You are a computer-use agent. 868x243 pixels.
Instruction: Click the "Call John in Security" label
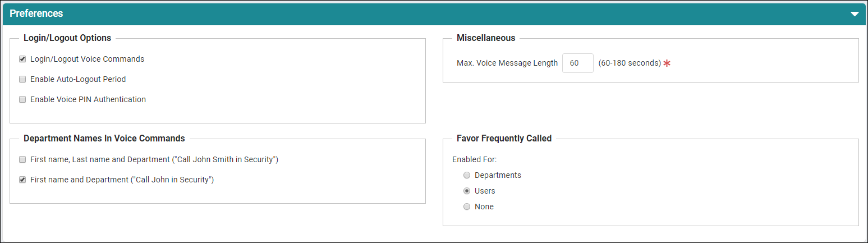(122, 180)
